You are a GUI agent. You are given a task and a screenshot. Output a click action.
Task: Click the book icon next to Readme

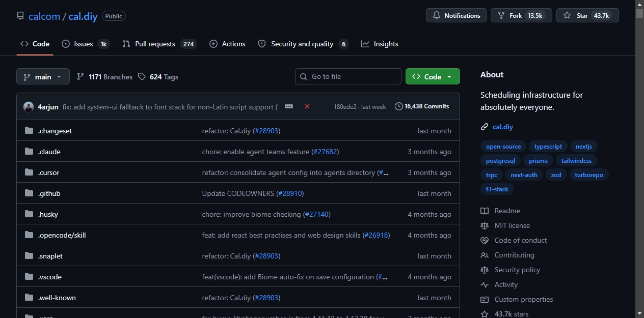(485, 211)
